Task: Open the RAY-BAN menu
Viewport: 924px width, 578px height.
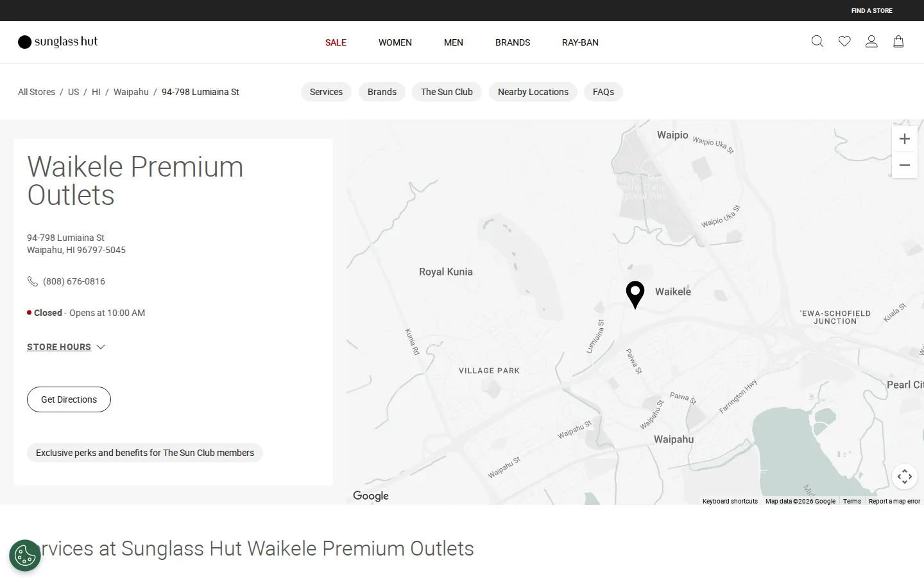Action: [580, 42]
